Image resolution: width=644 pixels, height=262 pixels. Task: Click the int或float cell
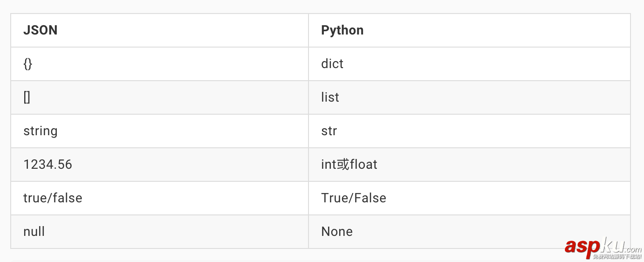[349, 165]
